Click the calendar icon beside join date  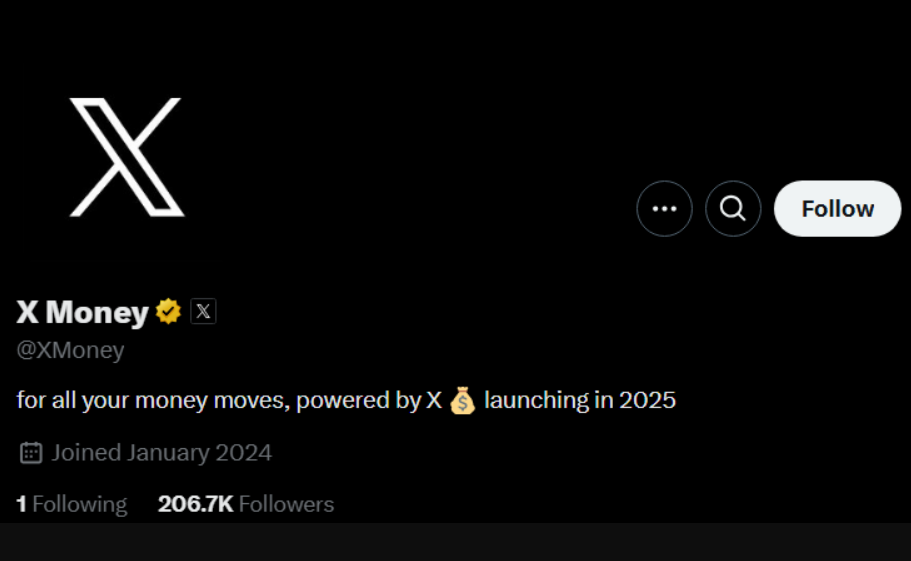pos(31,453)
